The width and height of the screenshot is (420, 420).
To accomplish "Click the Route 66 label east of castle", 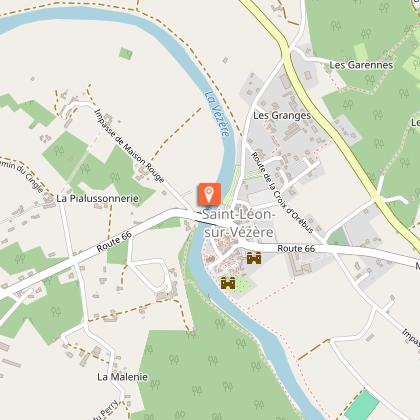I will click(296, 248).
